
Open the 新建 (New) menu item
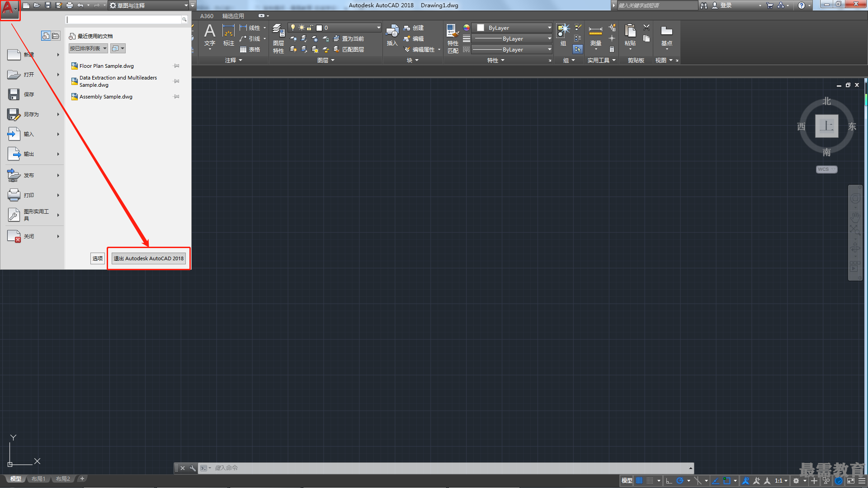[x=33, y=55]
